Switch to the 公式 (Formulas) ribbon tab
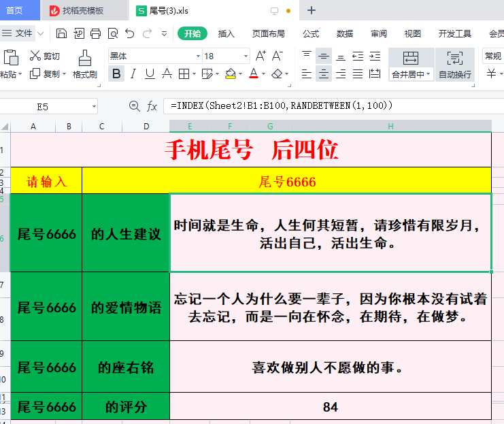Screen dimensions: 504x424 pos(311,33)
